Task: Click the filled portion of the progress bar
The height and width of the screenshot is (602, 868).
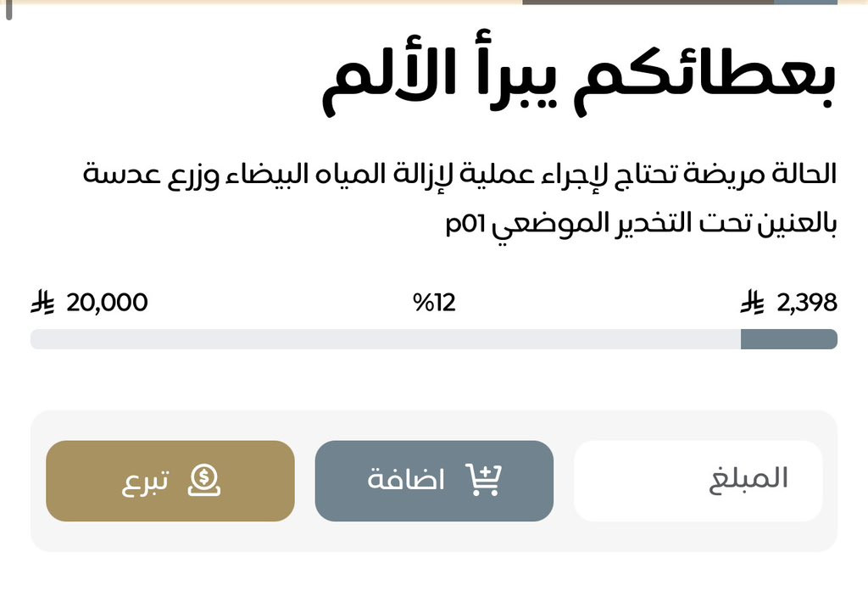Action: coord(789,339)
